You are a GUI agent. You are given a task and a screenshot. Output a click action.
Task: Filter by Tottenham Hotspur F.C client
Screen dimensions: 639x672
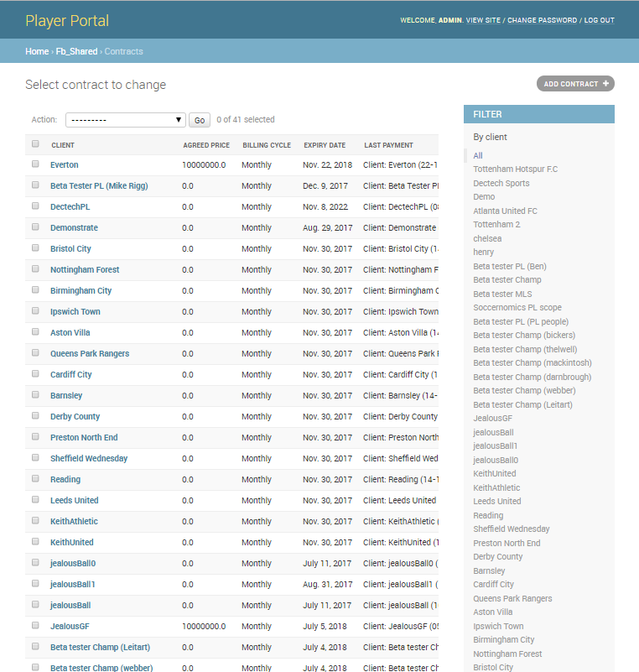515,169
